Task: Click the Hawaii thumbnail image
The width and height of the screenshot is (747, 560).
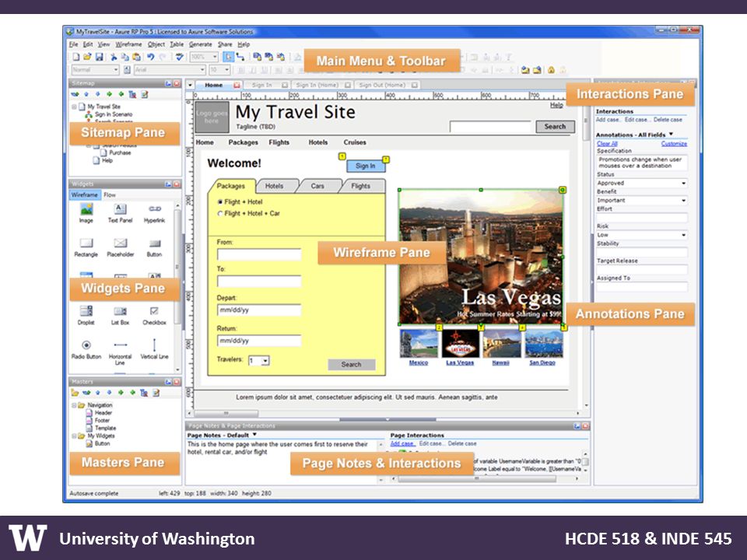Action: point(501,344)
